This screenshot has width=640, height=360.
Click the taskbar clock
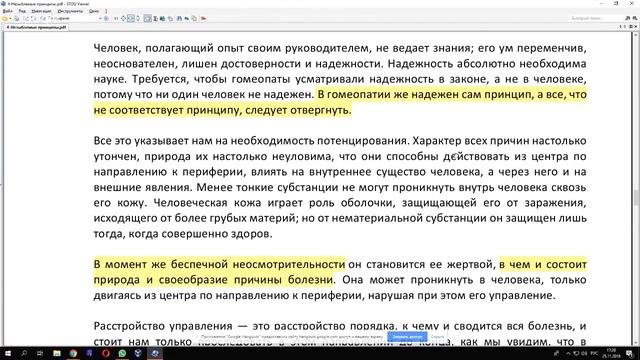(611, 353)
